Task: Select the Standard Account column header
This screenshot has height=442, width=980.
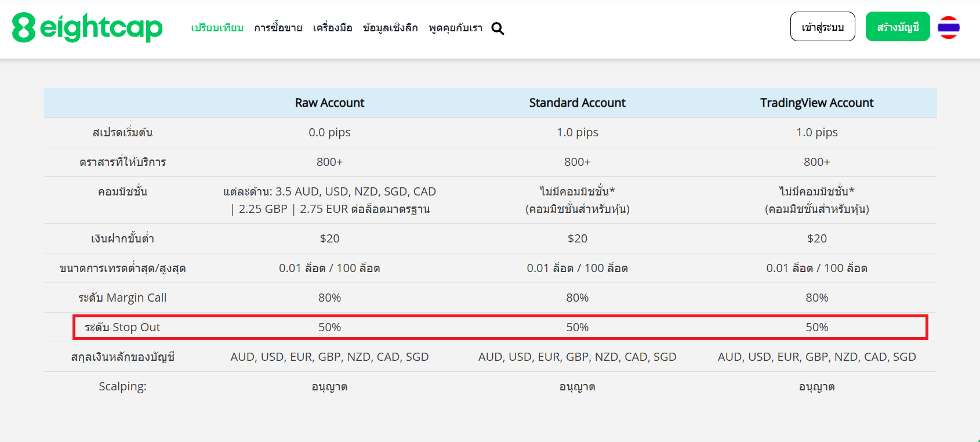Action: 577,103
